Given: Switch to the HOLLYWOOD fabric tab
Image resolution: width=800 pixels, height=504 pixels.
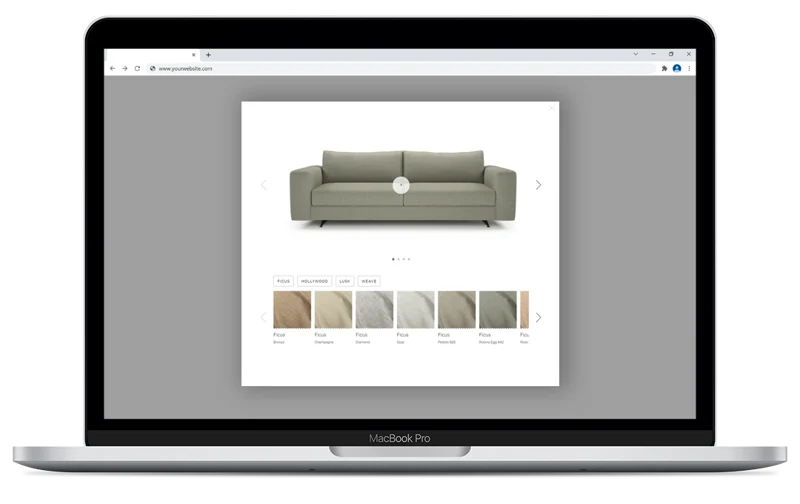Looking at the screenshot, I should (x=314, y=281).
